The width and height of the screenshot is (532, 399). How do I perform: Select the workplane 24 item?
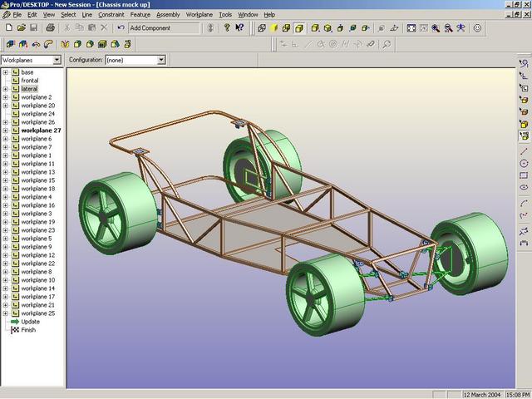coord(37,114)
